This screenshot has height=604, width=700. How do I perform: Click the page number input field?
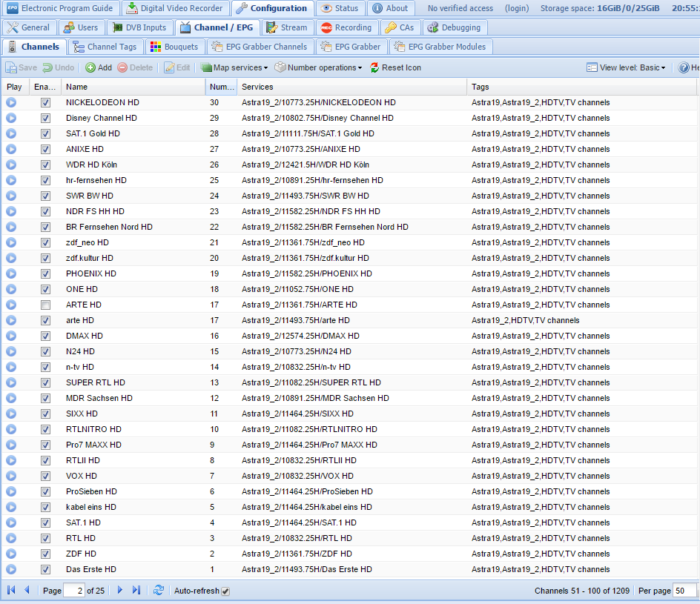point(74,591)
